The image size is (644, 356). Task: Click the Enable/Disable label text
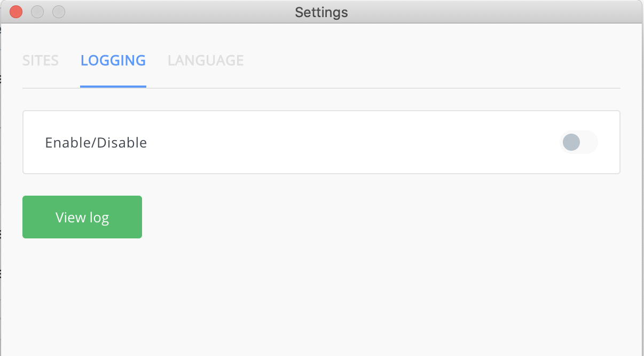coord(96,142)
